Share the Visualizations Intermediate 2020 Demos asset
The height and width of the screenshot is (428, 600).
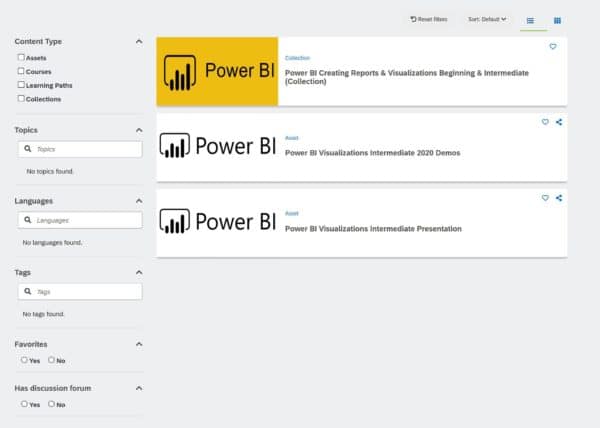[x=559, y=122]
